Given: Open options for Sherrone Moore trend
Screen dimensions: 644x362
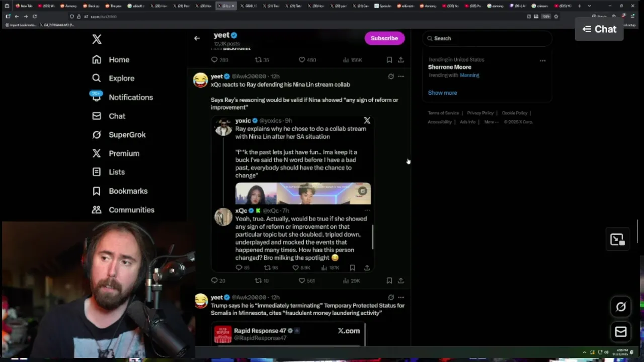Looking at the screenshot, I should click(542, 61).
